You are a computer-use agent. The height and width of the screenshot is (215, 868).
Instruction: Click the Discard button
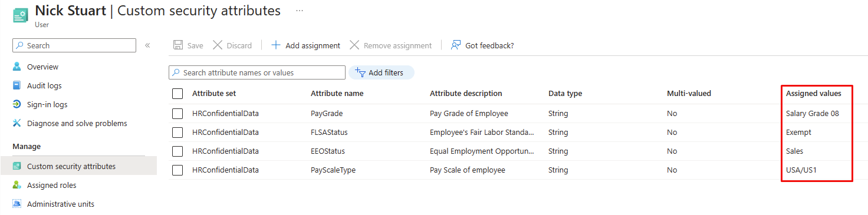(232, 45)
